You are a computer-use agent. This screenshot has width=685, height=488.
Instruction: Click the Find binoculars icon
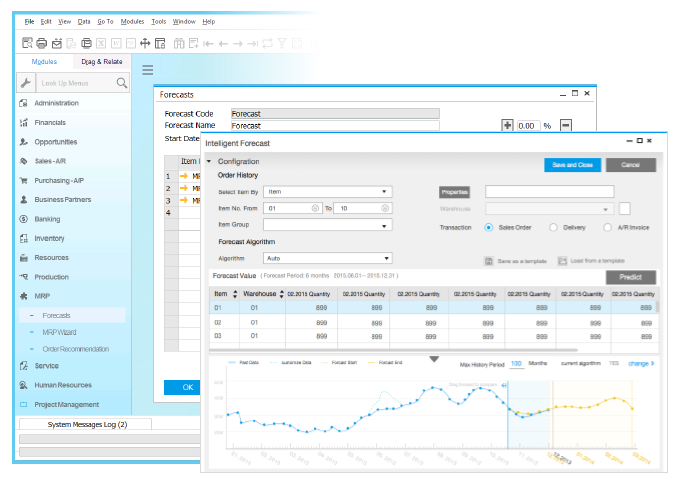tap(179, 43)
